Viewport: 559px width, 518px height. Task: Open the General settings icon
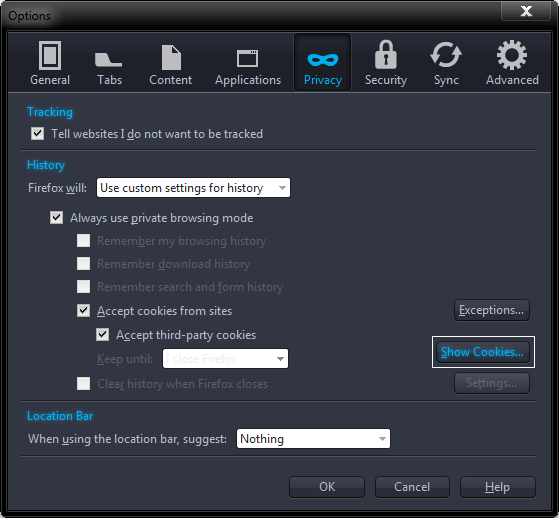coord(50,55)
